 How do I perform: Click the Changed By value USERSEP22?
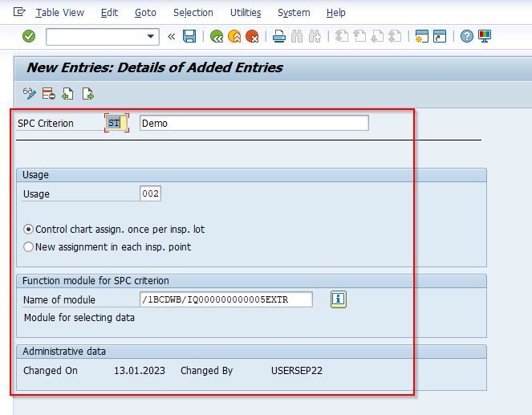point(297,370)
